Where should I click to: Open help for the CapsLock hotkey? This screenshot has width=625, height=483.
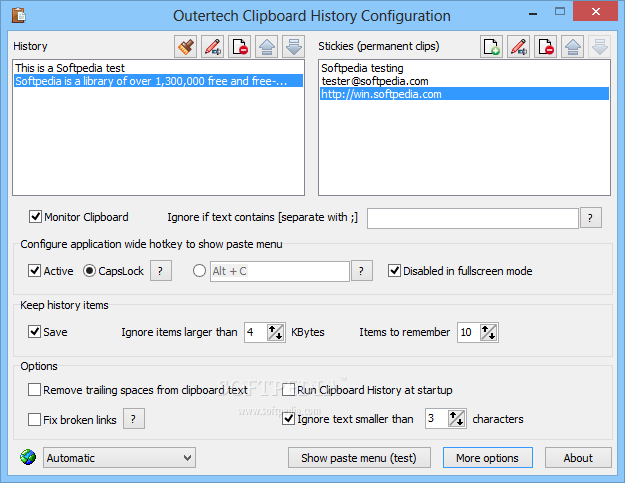click(x=161, y=271)
